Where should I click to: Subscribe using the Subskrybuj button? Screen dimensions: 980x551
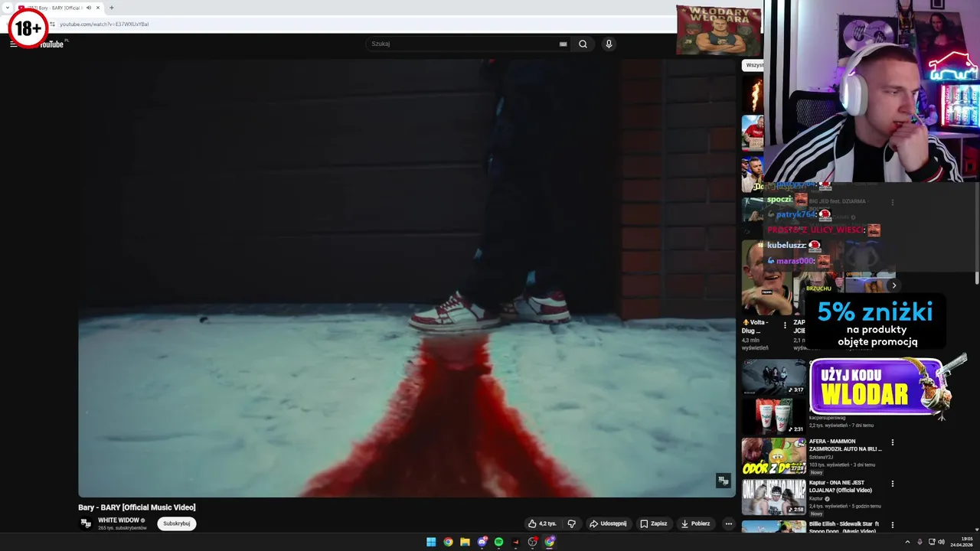[x=177, y=523]
